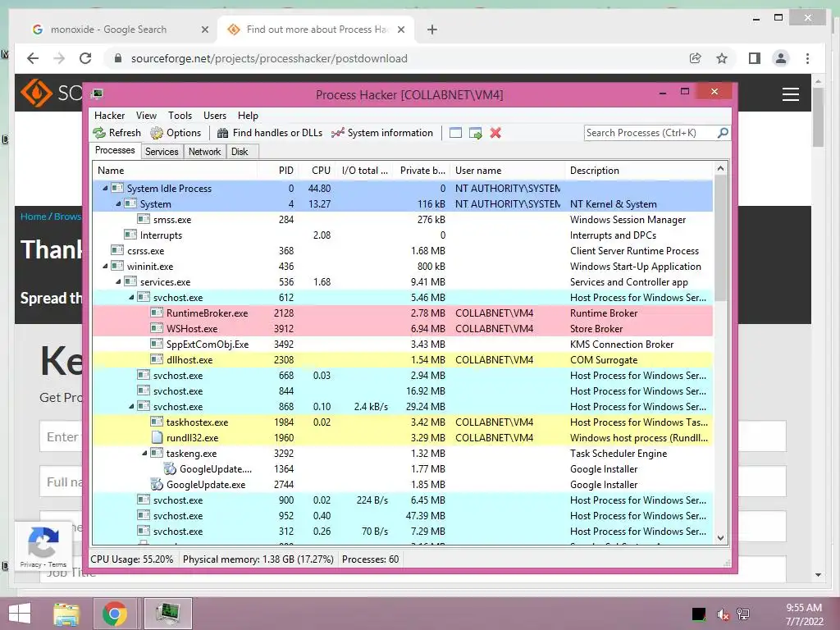Screen dimensions: 840x630
Task: Click the process list scroll down arrow
Action: click(x=720, y=538)
